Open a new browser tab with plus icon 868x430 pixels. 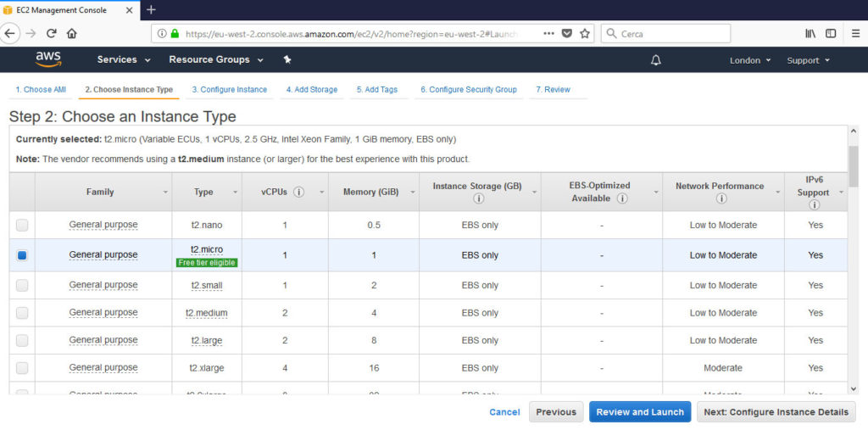151,10
